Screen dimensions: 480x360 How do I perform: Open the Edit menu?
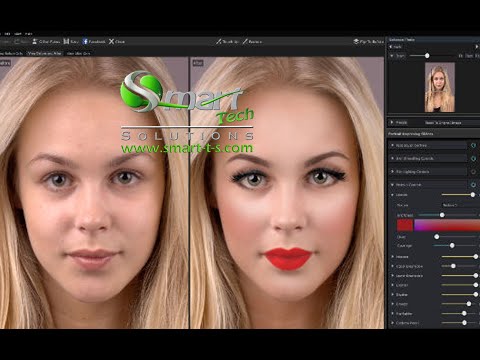pos(7,34)
